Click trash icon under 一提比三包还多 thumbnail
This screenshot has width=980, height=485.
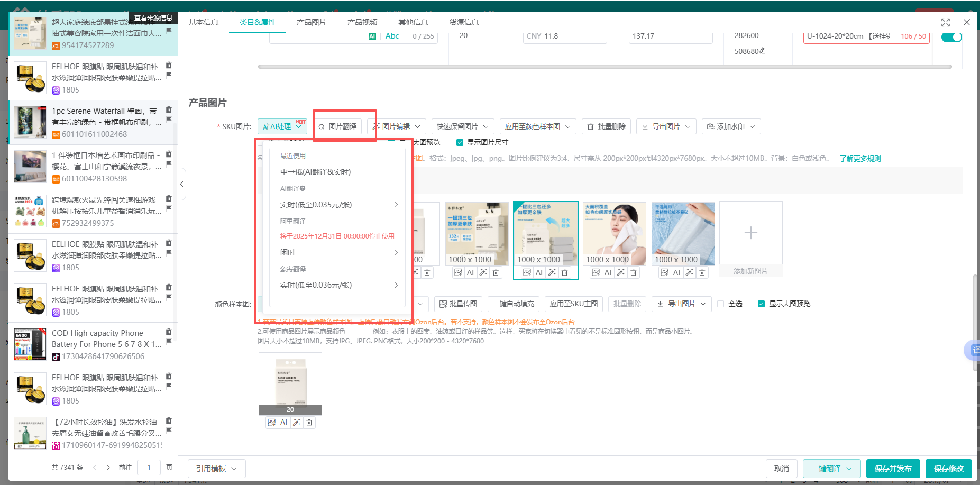[x=565, y=272]
